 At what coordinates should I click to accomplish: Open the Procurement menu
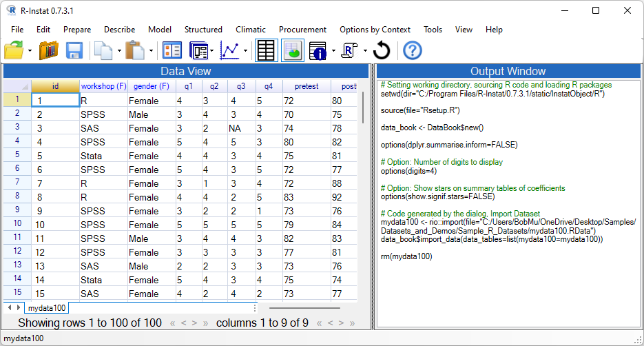pos(302,30)
